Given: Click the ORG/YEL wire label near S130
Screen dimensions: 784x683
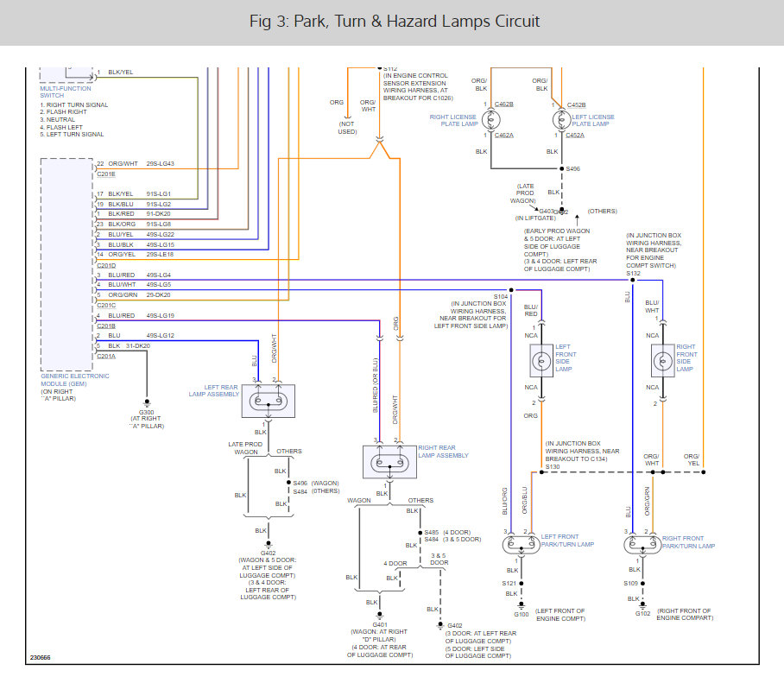Looking at the screenshot, I should coord(692,460).
